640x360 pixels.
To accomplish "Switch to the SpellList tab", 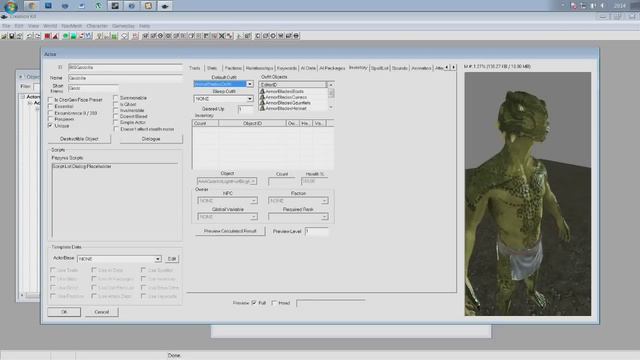I will tap(379, 68).
